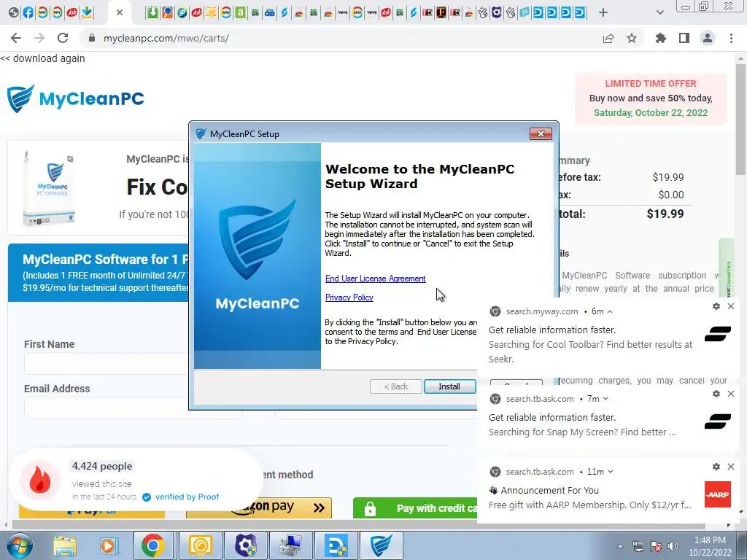Choose the Amazon Pay payment button
The image size is (747, 560).
259,507
